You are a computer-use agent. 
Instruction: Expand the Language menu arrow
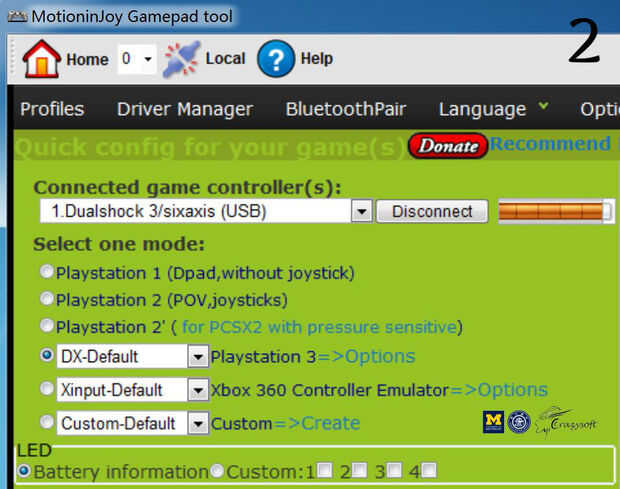click(544, 106)
